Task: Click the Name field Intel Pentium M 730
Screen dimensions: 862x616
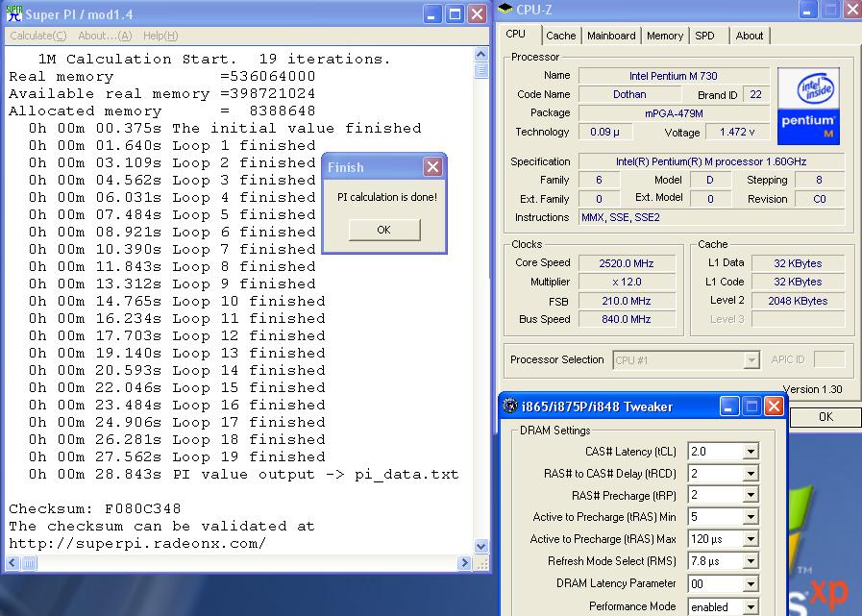Action: coord(674,76)
